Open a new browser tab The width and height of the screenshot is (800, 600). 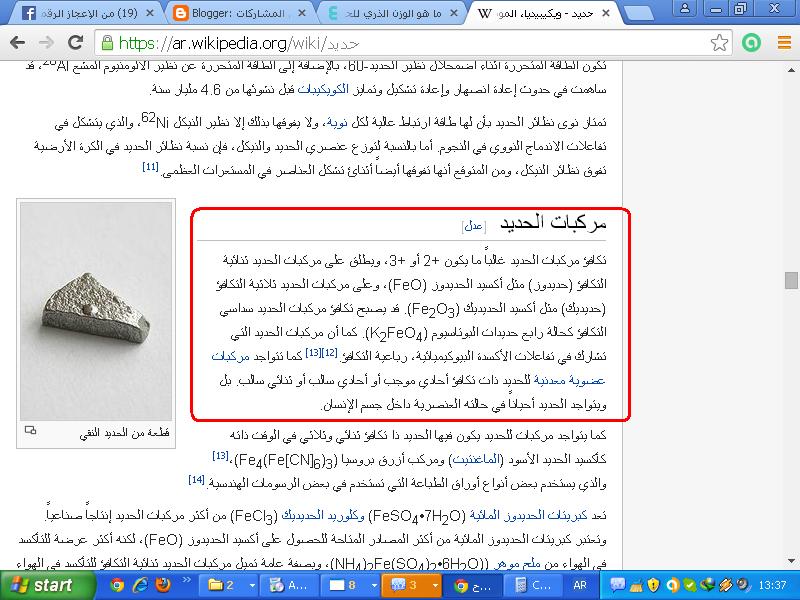(x=638, y=14)
